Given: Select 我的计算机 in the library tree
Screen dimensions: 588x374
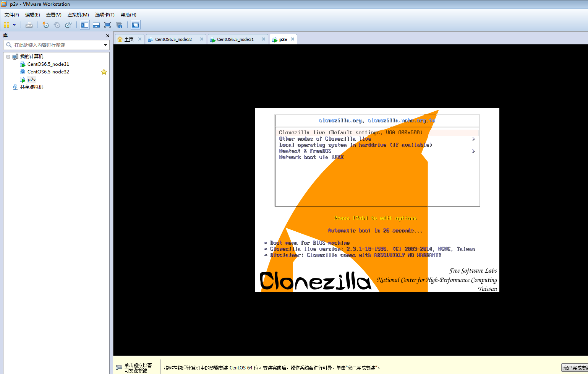Looking at the screenshot, I should tap(32, 57).
